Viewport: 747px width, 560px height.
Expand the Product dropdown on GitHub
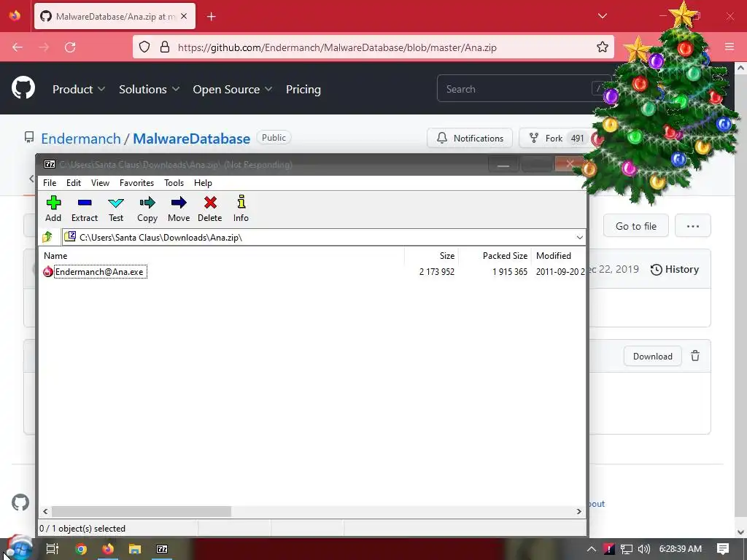(79, 89)
